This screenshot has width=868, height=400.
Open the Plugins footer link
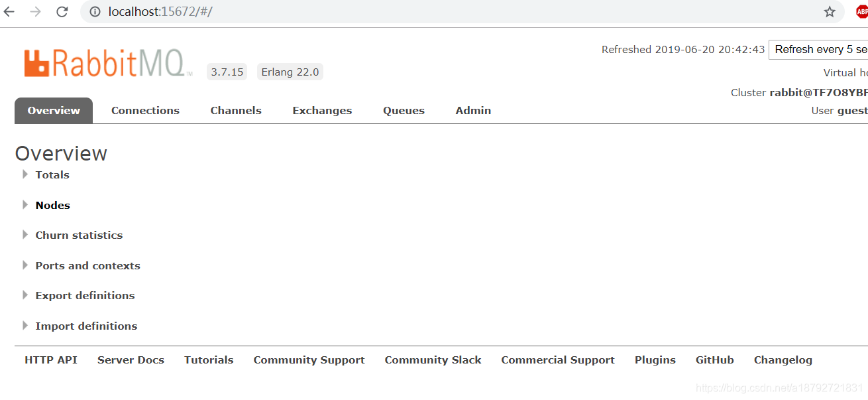tap(655, 360)
